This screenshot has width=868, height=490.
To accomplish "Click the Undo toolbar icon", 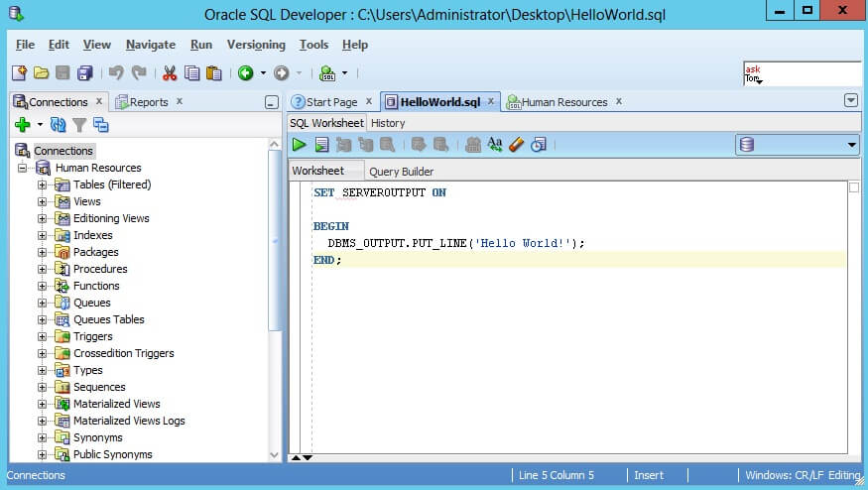I will [x=116, y=72].
